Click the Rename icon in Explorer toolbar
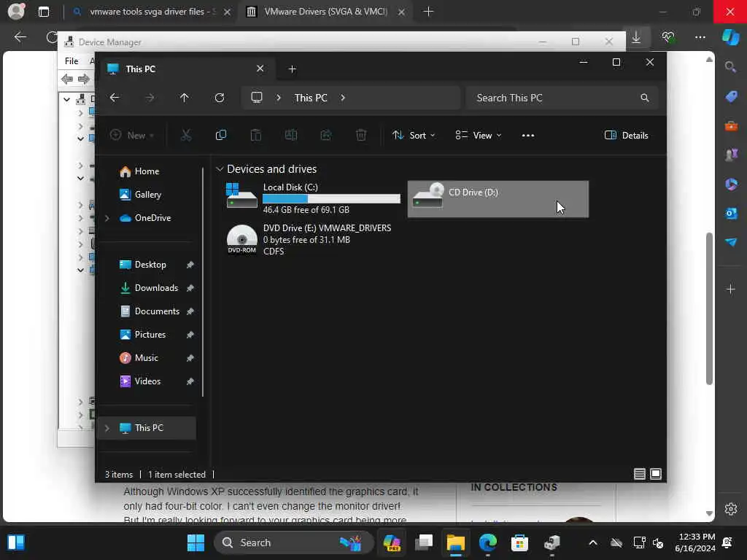Viewport: 747px width, 560px height. [x=290, y=135]
